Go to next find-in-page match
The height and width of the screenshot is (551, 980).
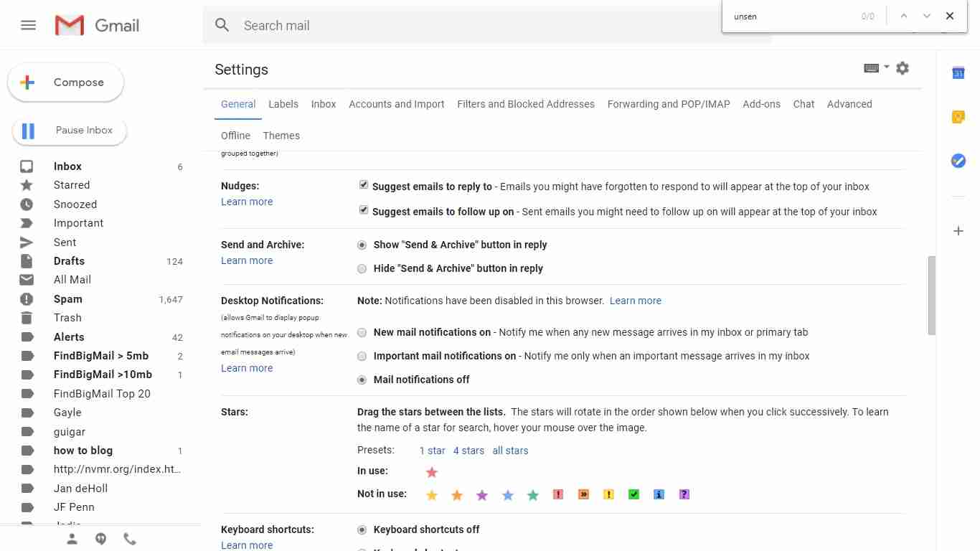[x=927, y=16]
